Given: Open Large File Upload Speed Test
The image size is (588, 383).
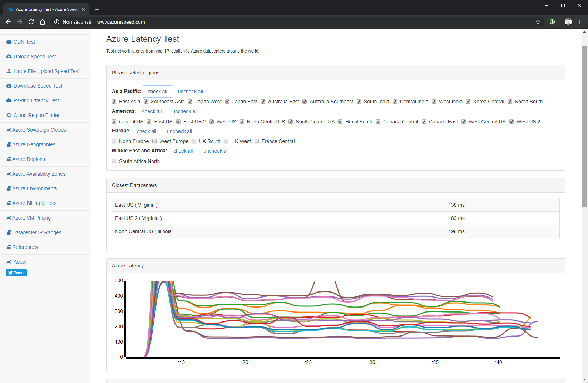Looking at the screenshot, I should pyautogui.click(x=46, y=71).
